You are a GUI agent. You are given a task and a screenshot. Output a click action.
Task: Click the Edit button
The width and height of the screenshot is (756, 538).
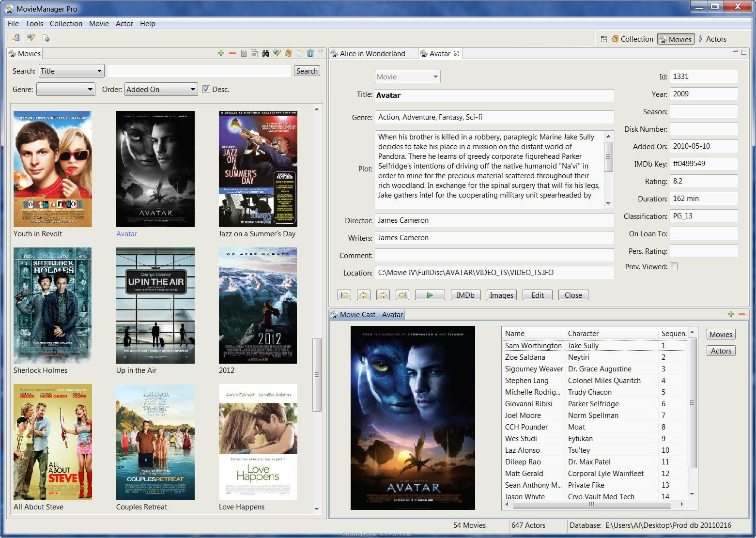pyautogui.click(x=538, y=295)
